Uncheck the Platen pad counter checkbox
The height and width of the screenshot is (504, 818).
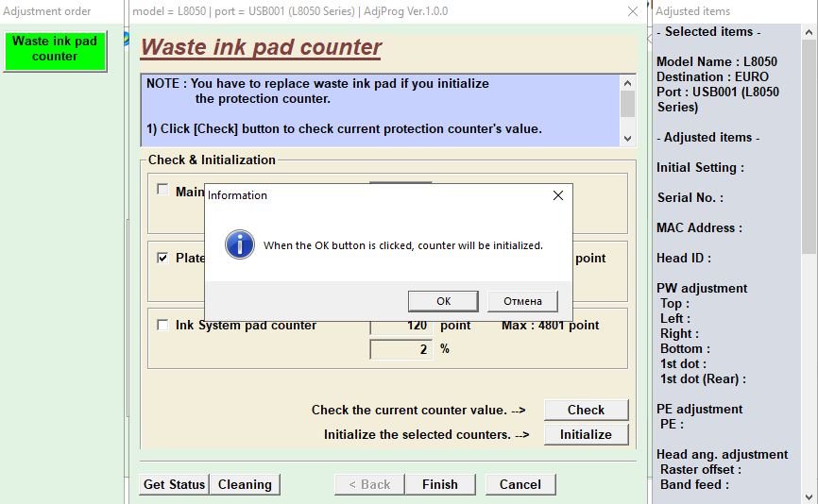[162, 258]
